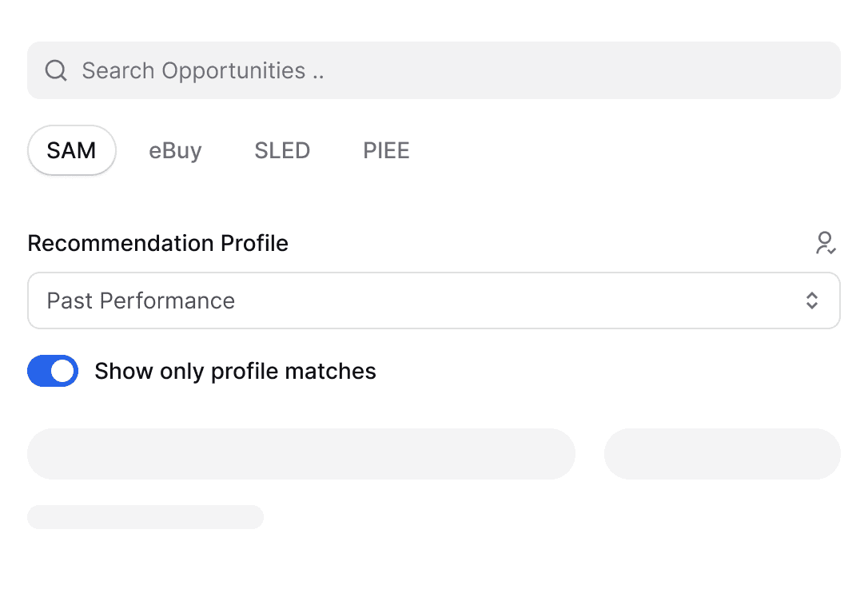Select the SLED tab
The image size is (868, 593).
pos(282,150)
